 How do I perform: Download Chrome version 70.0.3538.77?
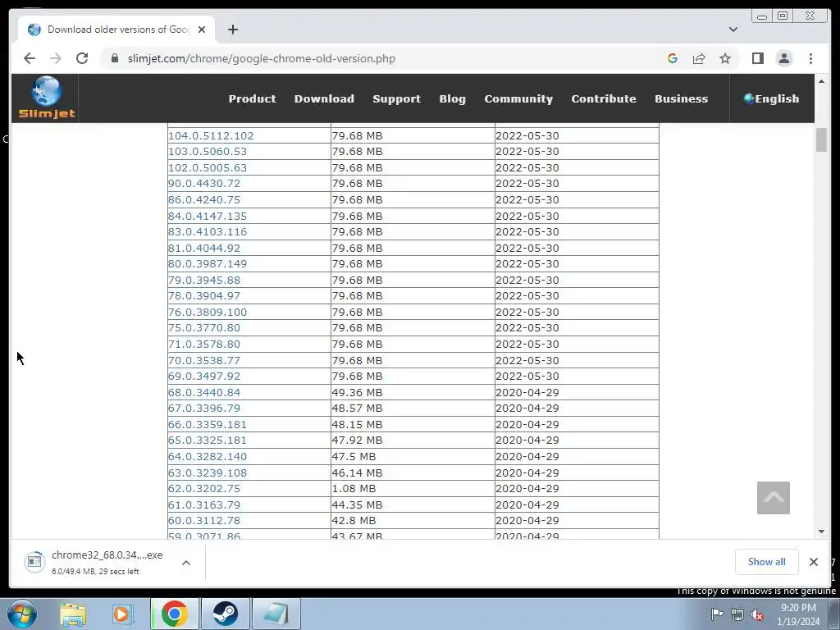(x=204, y=361)
